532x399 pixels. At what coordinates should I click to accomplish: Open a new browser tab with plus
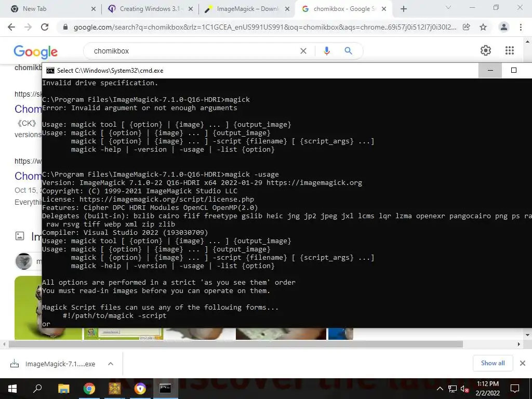click(x=403, y=9)
